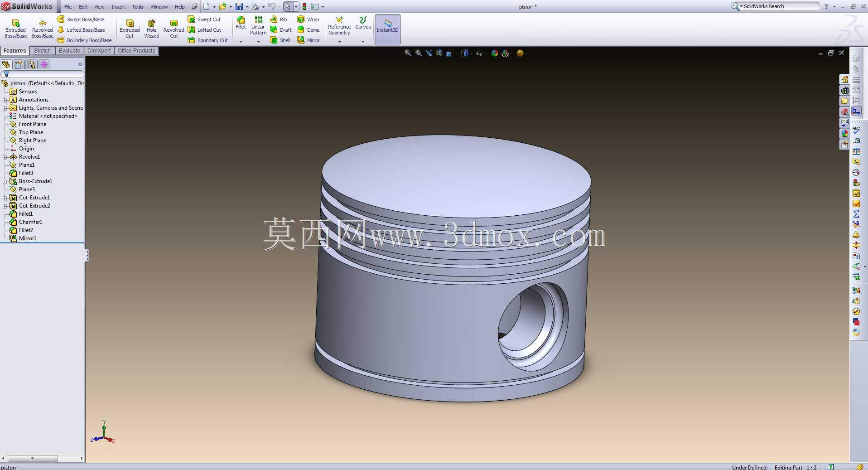Viewport: 868px width, 470px height.
Task: Open the File menu
Action: click(x=68, y=7)
